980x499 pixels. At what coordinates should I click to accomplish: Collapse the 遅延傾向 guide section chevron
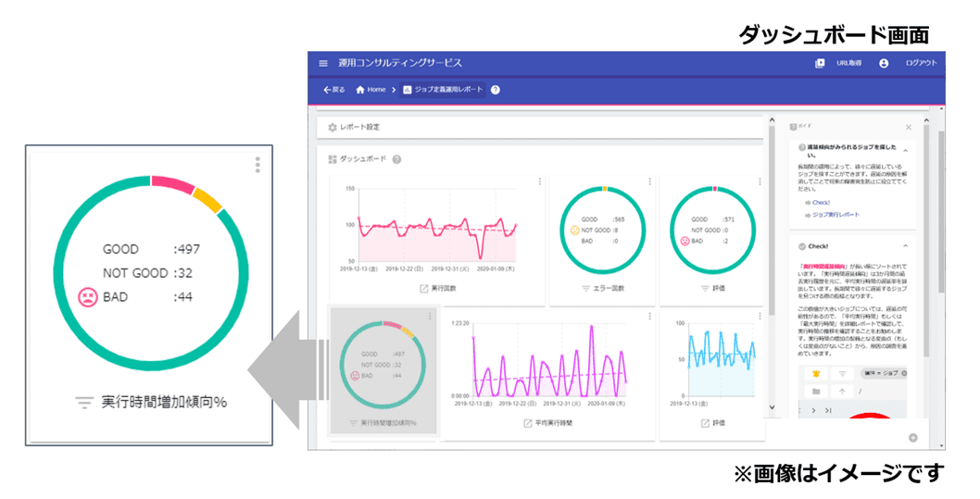pos(905,148)
